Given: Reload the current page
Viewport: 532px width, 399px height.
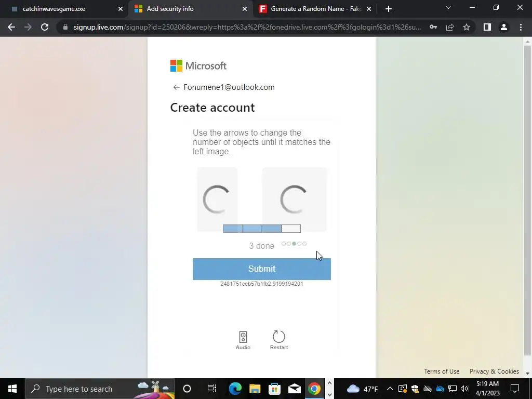Looking at the screenshot, I should point(45,27).
